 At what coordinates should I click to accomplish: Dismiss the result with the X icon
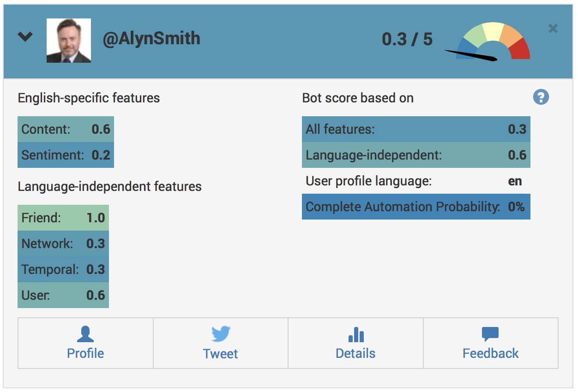coord(553,29)
